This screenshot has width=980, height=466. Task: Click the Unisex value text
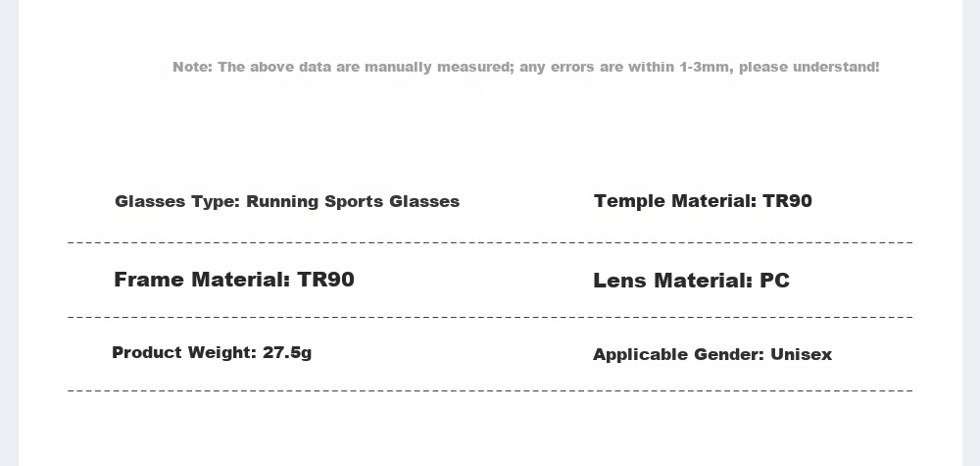click(x=802, y=355)
